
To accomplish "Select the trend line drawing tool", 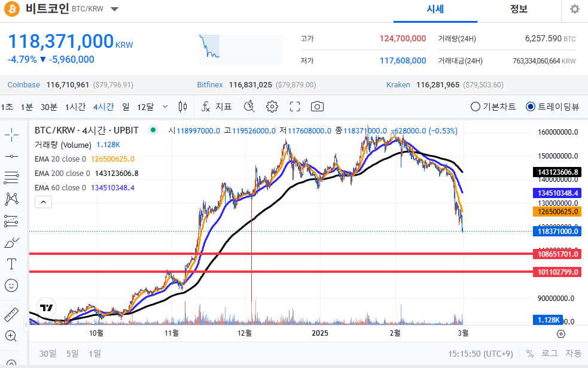I will tap(11, 156).
